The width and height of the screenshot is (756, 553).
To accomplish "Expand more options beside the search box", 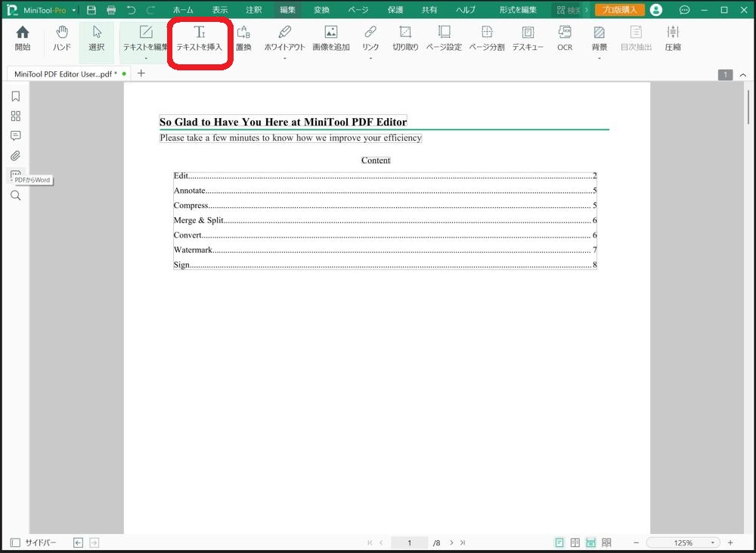I will tap(587, 10).
